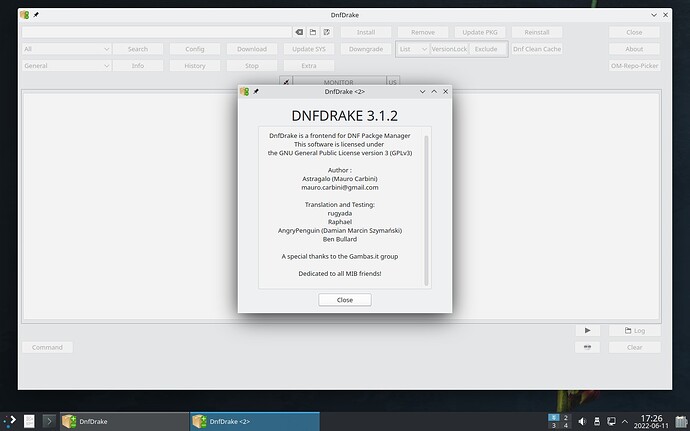Viewport: 690px width, 431px height.
Task: Open the volume control in the system tray
Action: (x=582, y=421)
